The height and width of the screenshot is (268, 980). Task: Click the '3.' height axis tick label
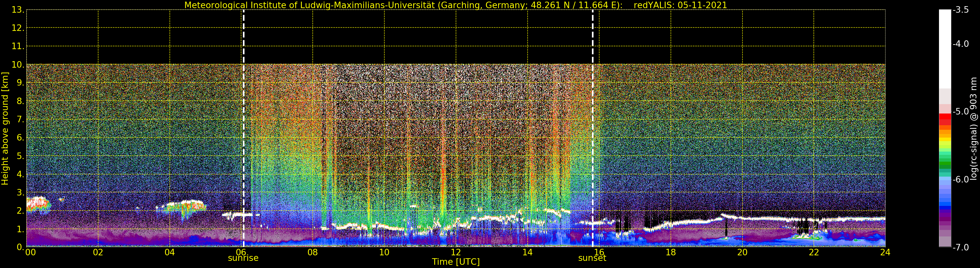point(20,192)
